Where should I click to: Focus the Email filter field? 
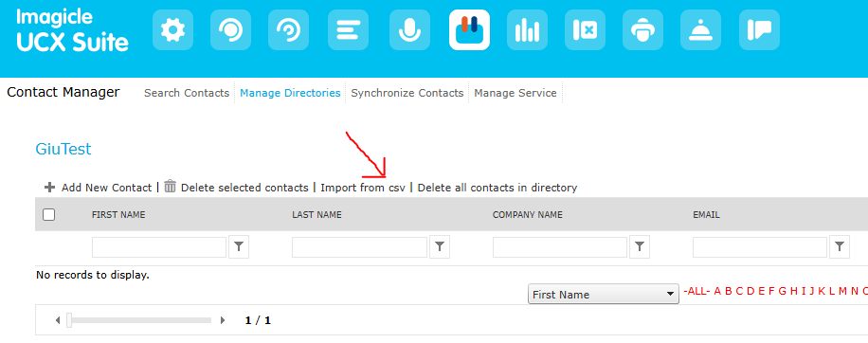coord(760,247)
